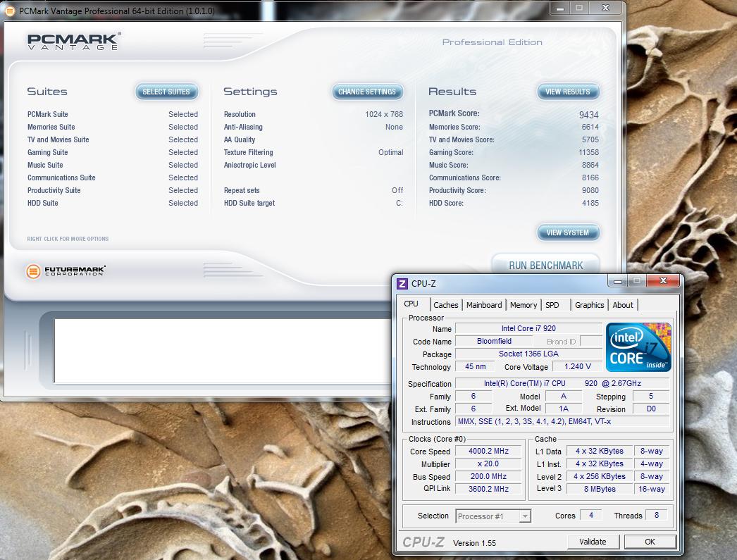Click the TV and Movies Suite label
The image size is (737, 560).
[x=58, y=139]
